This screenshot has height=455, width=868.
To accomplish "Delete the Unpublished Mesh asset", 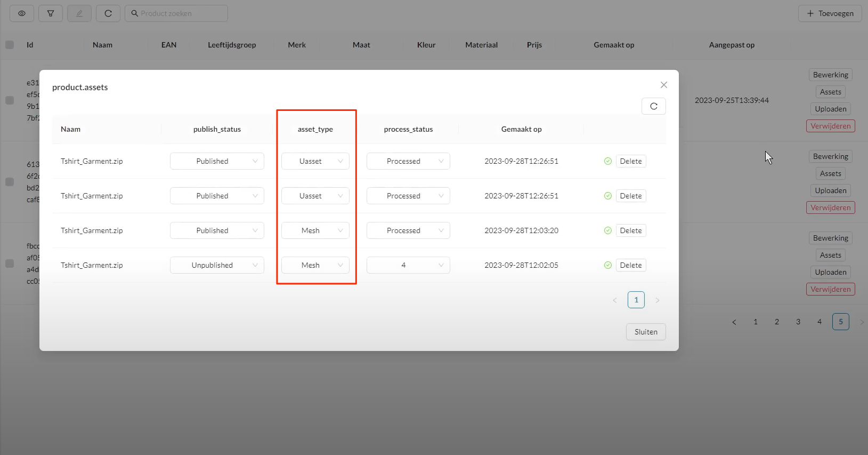I will pyautogui.click(x=631, y=265).
